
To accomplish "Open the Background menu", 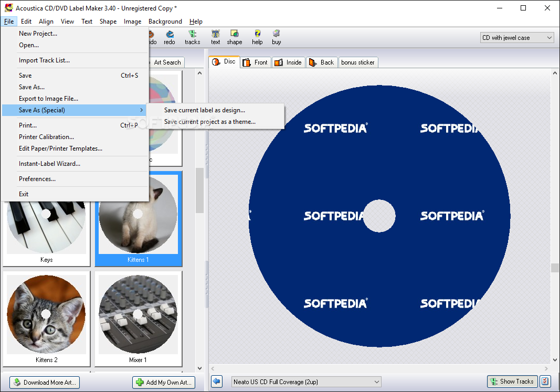I will click(x=165, y=22).
